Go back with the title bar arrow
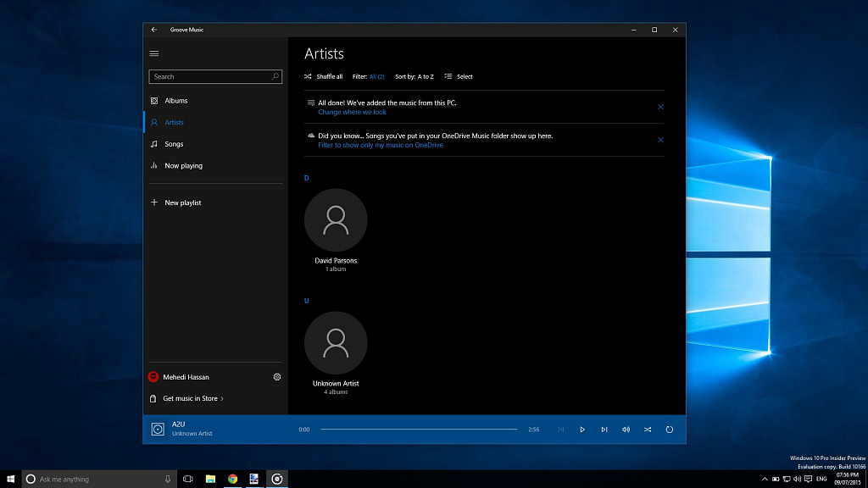This screenshot has height=488, width=868. [154, 30]
